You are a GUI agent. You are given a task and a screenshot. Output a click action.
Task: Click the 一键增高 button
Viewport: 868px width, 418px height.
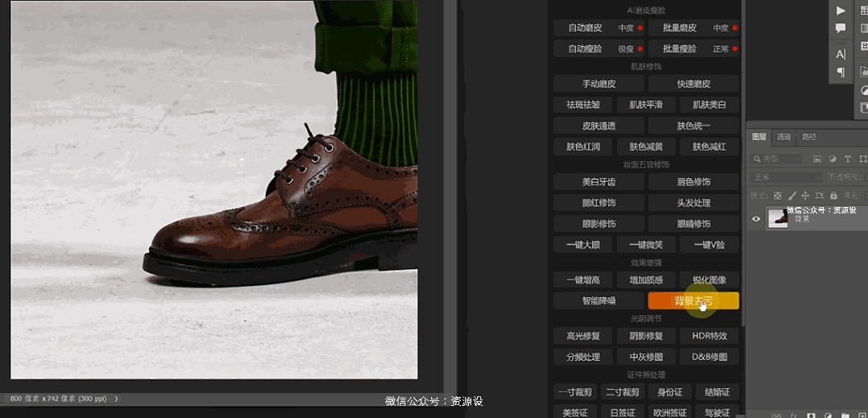[583, 280]
